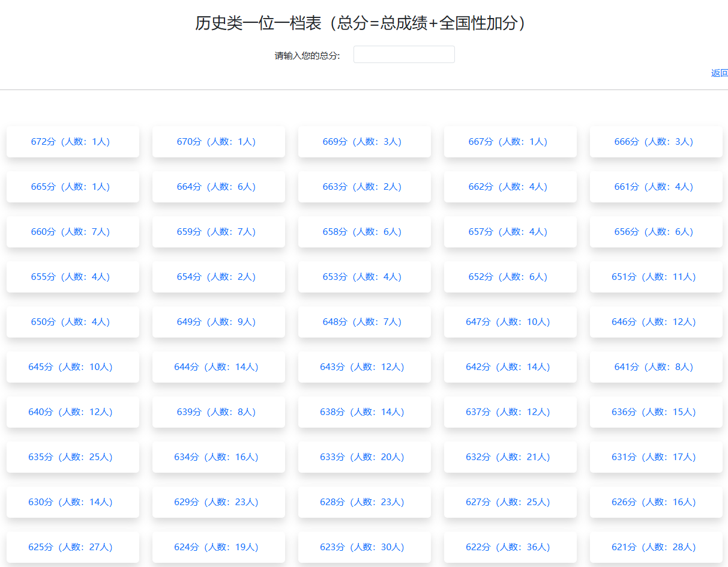Choose 624分 (人数: 19人)
The image size is (728, 567).
coord(218,547)
